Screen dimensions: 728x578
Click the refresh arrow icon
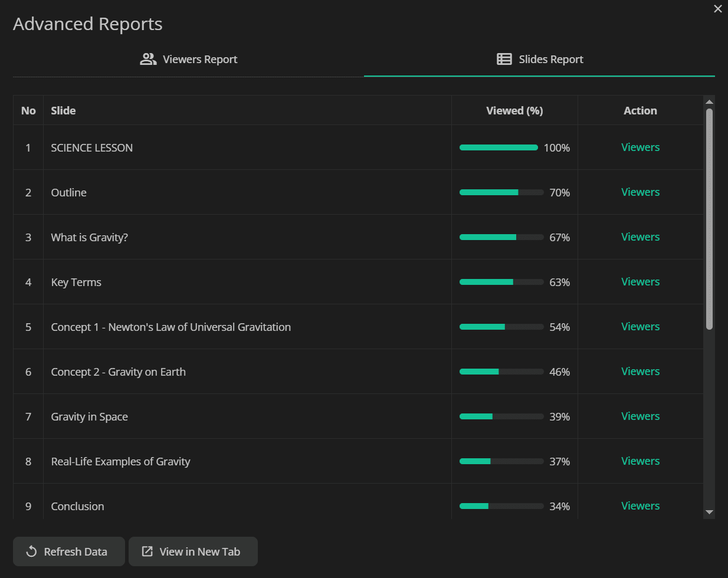tap(31, 552)
